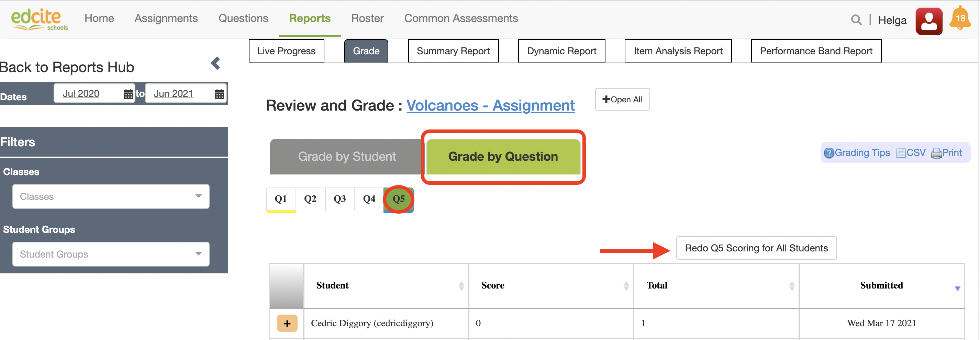Switch to the Item Analysis Report tab

(x=678, y=50)
